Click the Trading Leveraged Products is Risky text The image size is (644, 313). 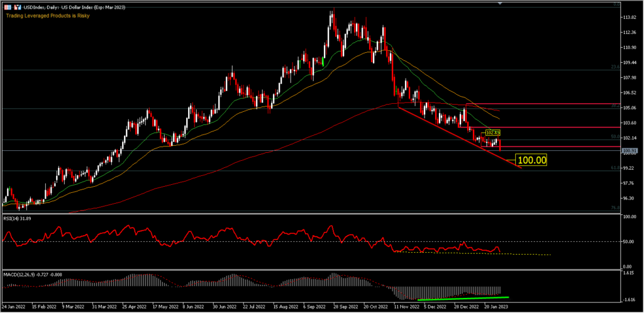48,16
